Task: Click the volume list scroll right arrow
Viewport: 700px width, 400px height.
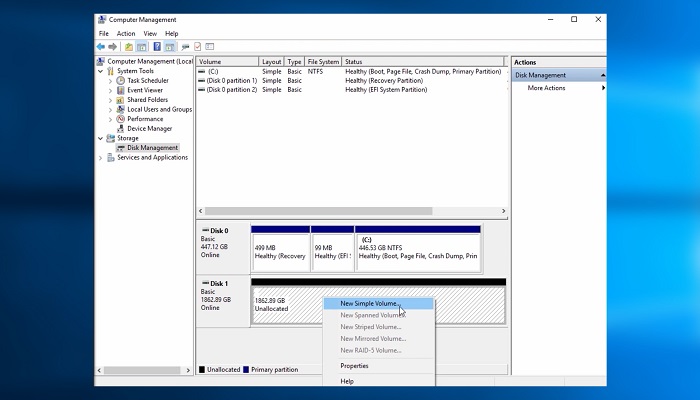Action: pos(504,211)
